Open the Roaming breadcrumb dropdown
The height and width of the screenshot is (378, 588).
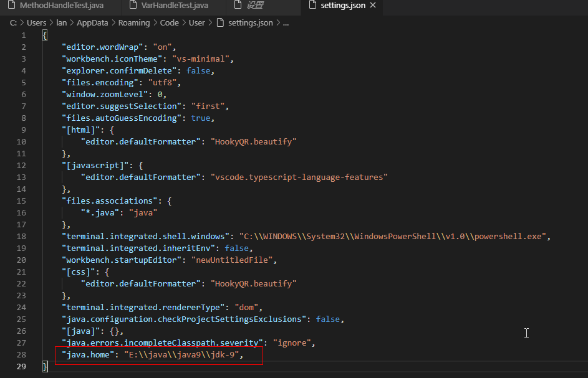point(134,22)
